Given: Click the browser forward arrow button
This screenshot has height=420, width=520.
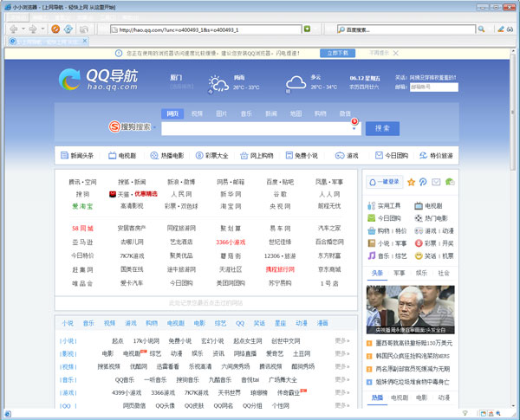Looking at the screenshot, I should [34, 29].
